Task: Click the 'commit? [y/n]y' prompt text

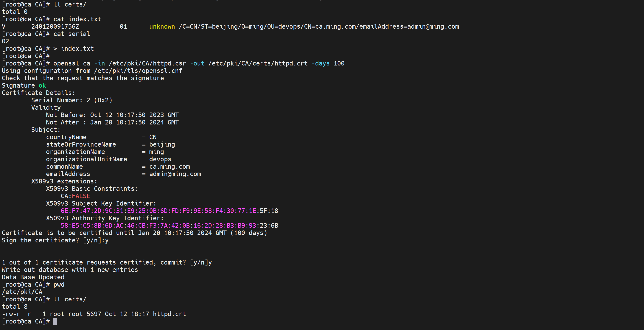Action: click(186, 262)
